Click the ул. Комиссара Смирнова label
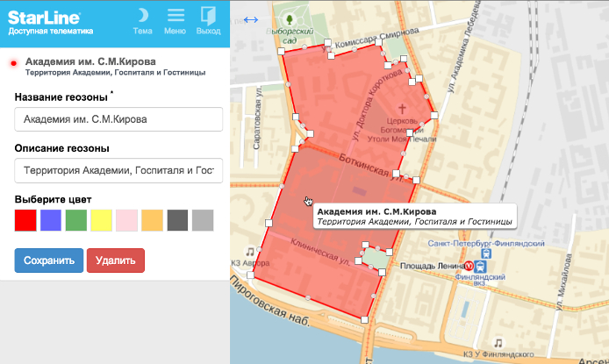The height and width of the screenshot is (364, 609). pyautogui.click(x=372, y=40)
